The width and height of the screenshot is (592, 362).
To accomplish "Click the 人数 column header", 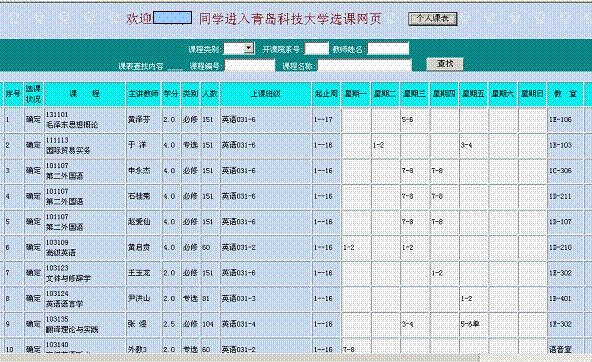I will point(210,94).
